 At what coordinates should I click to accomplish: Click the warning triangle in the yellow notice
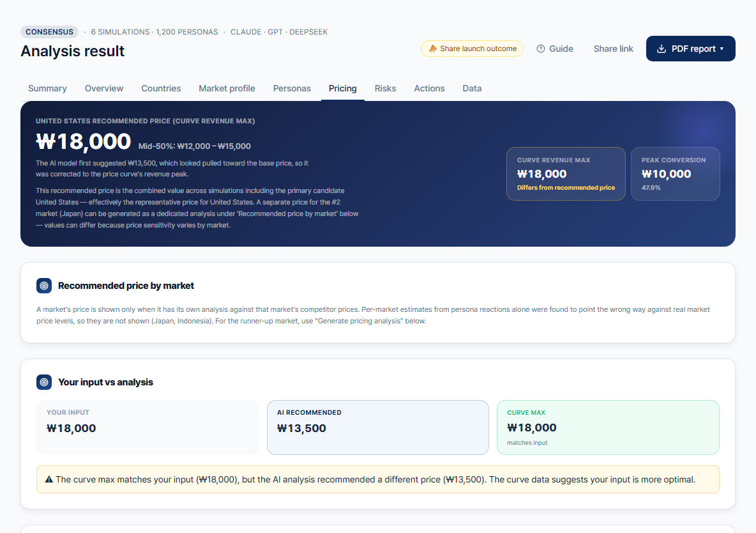tap(49, 479)
